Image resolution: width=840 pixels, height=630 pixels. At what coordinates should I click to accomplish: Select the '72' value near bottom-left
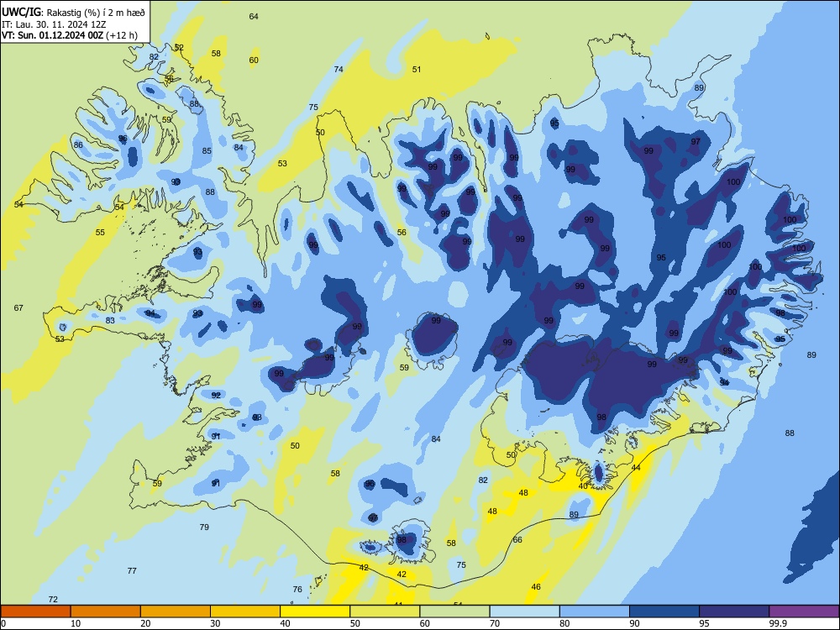click(x=53, y=600)
